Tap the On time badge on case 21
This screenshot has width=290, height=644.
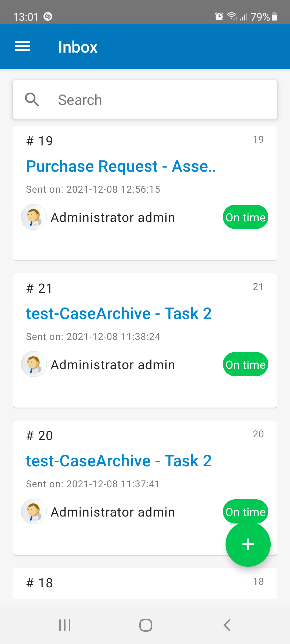tap(245, 364)
